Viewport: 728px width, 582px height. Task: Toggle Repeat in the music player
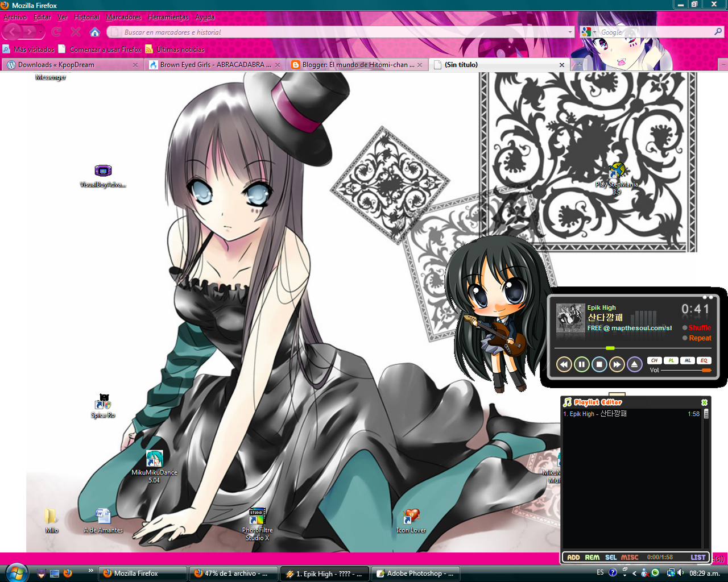pyautogui.click(x=697, y=338)
